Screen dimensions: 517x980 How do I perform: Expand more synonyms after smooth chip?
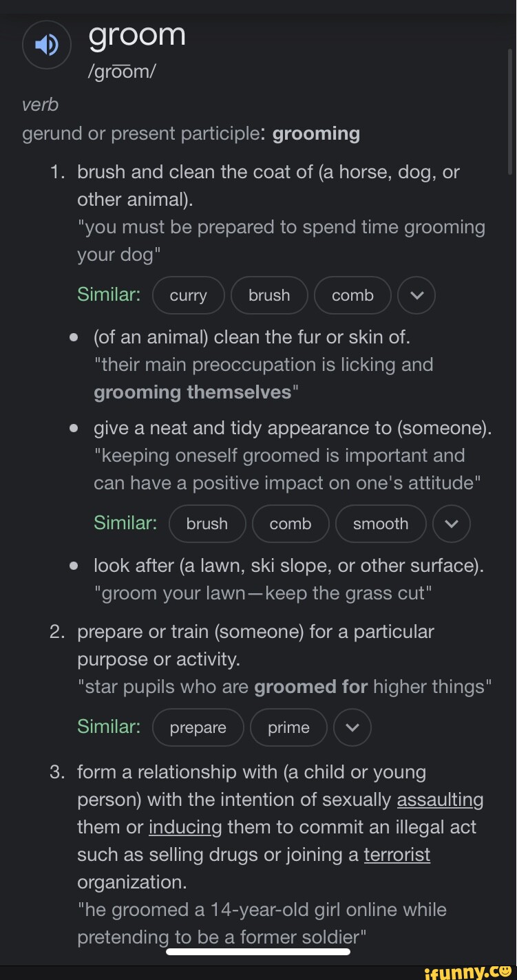pos(452,524)
